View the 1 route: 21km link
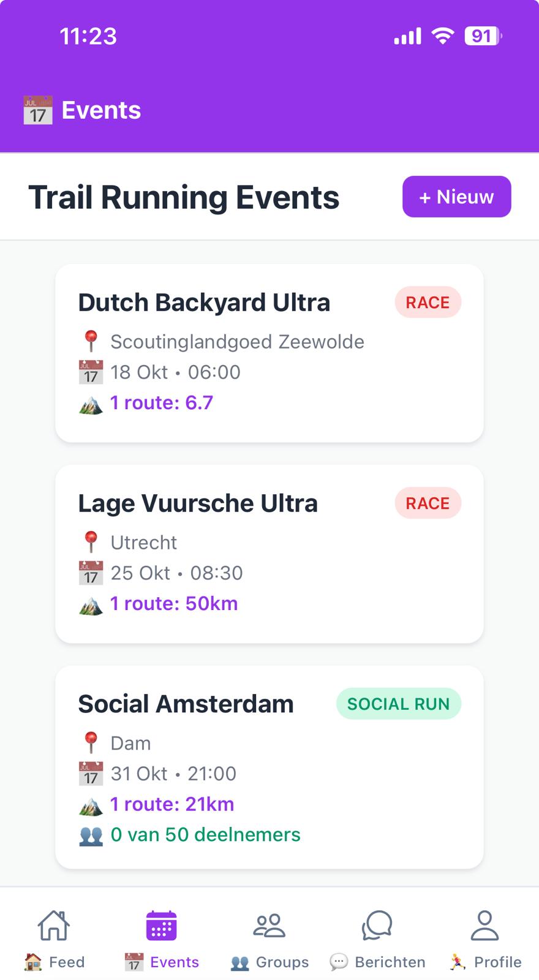Screen dimensions: 539x980 click(172, 804)
